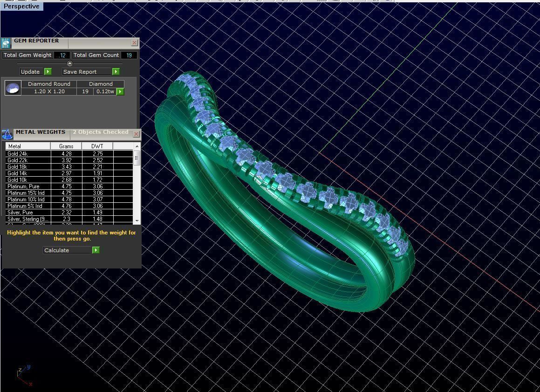This screenshot has height=392, width=540.
Task: Click the 1.49 DWT value for Silver, Pure
Action: [x=97, y=213]
